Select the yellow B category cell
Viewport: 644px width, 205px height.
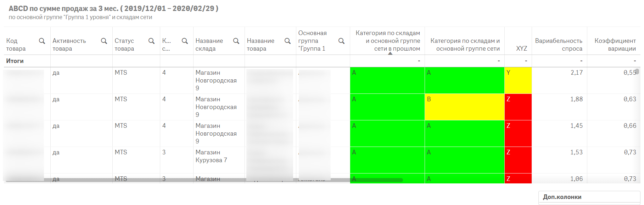[464, 107]
